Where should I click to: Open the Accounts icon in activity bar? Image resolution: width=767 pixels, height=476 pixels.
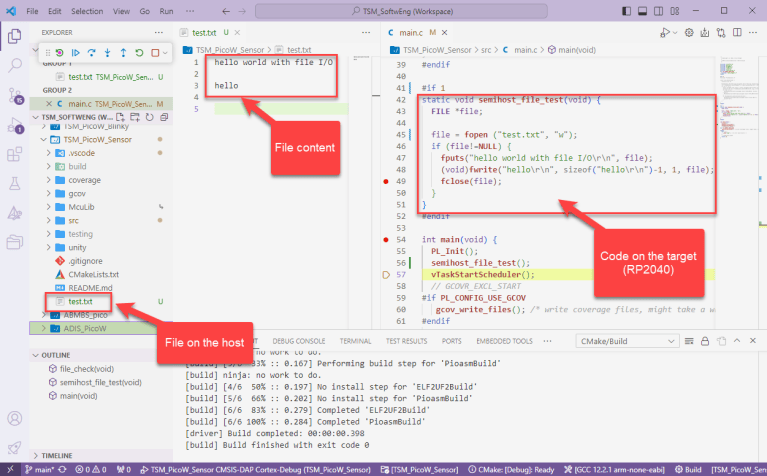[x=15, y=419]
